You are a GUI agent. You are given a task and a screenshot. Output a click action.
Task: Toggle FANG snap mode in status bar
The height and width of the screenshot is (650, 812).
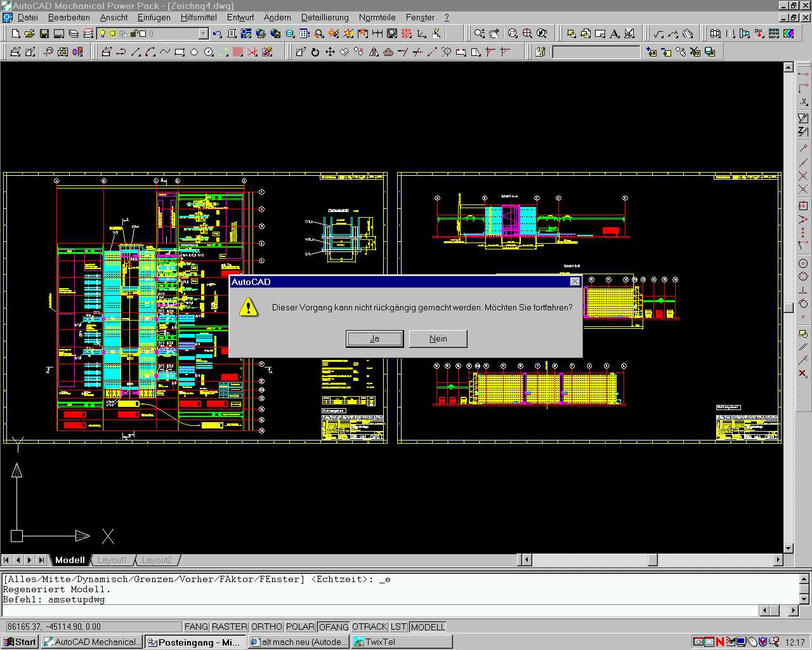(196, 627)
